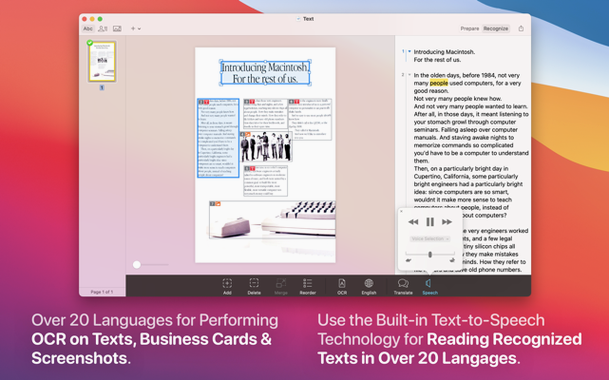This screenshot has height=380, width=609.
Task: Click the "Text" window title
Action: tap(308, 19)
